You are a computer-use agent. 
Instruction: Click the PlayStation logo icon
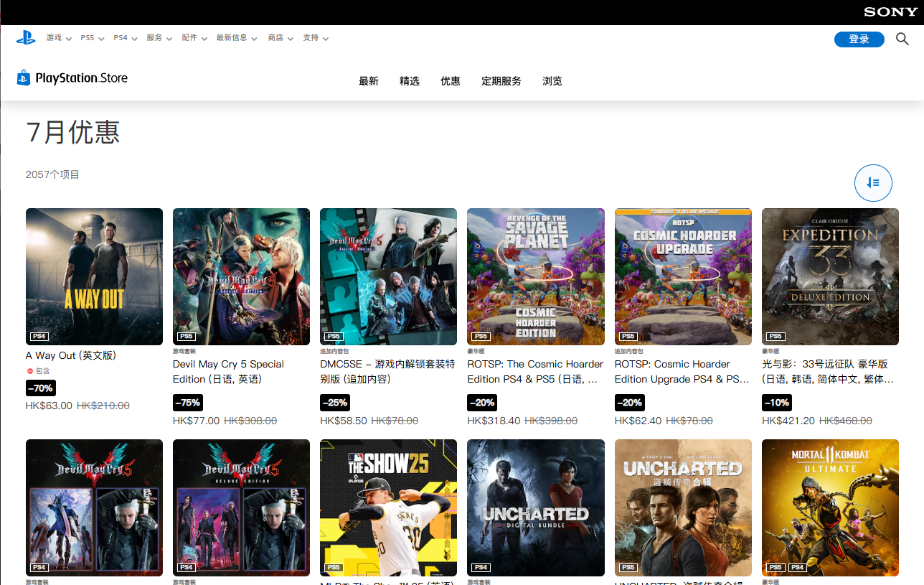click(x=26, y=38)
